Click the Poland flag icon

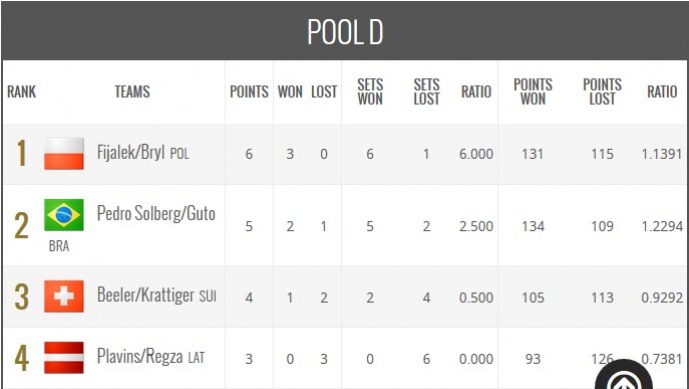click(64, 153)
